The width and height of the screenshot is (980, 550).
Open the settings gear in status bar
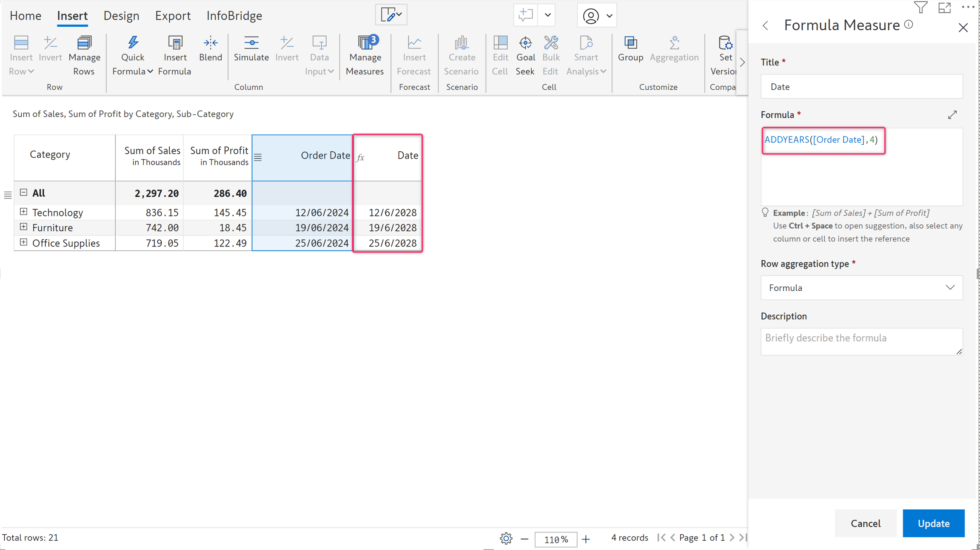(x=506, y=539)
